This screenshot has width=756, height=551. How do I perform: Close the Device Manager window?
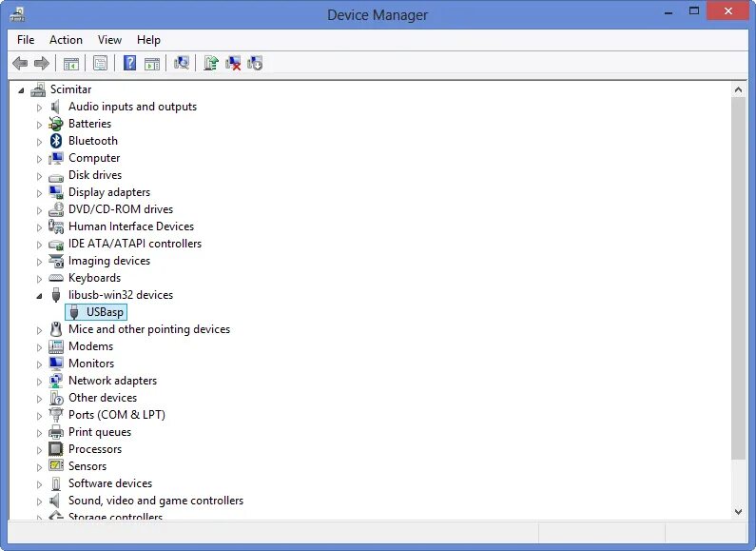click(728, 11)
